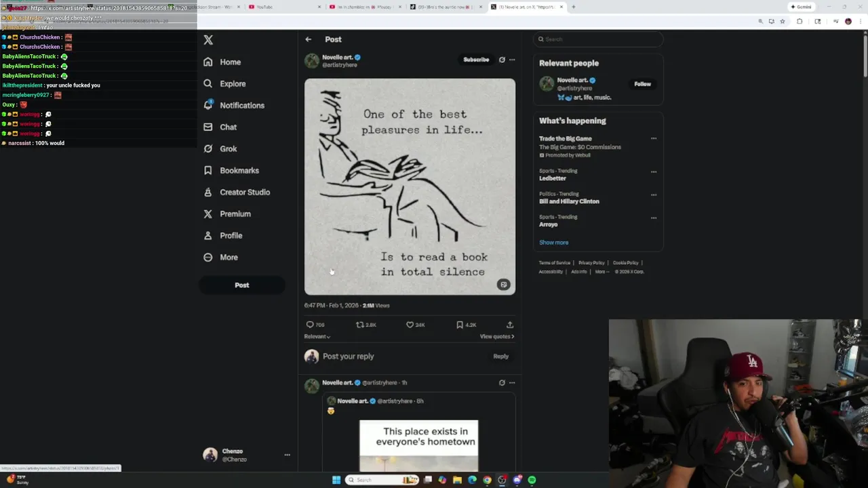
Task: Switch to the YouTube browser tab
Action: click(x=283, y=7)
